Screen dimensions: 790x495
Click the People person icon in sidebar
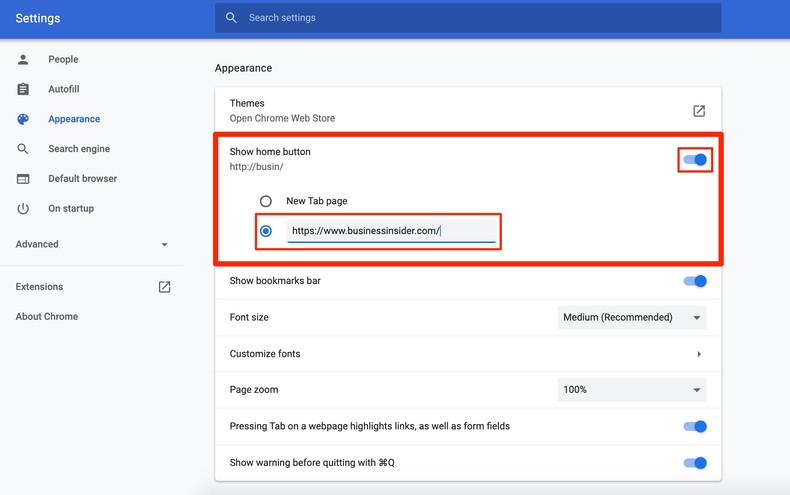[23, 60]
